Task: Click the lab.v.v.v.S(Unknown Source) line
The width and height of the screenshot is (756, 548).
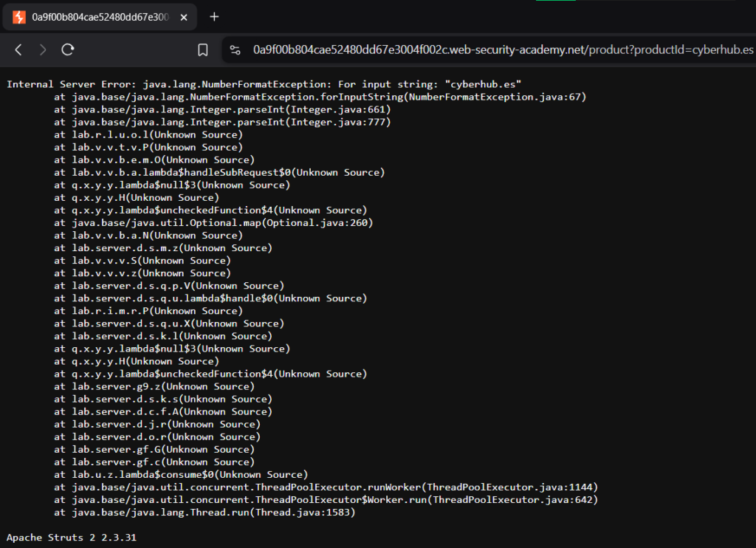Action: [142, 261]
